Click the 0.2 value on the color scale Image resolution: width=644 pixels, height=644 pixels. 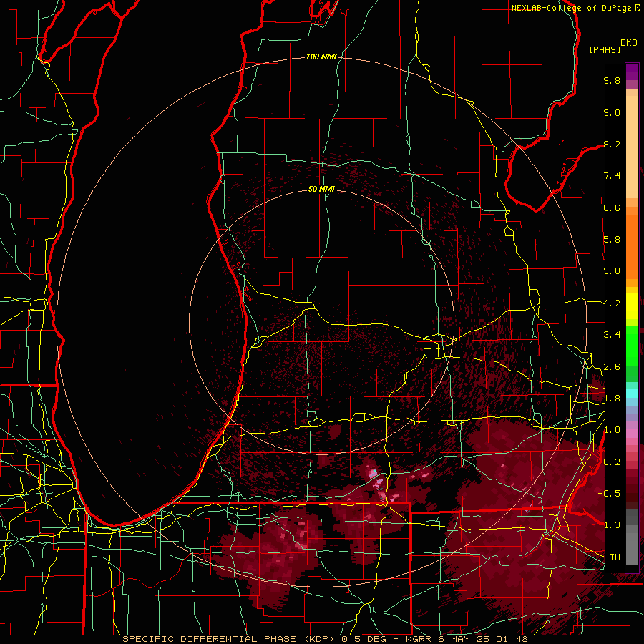click(612, 462)
